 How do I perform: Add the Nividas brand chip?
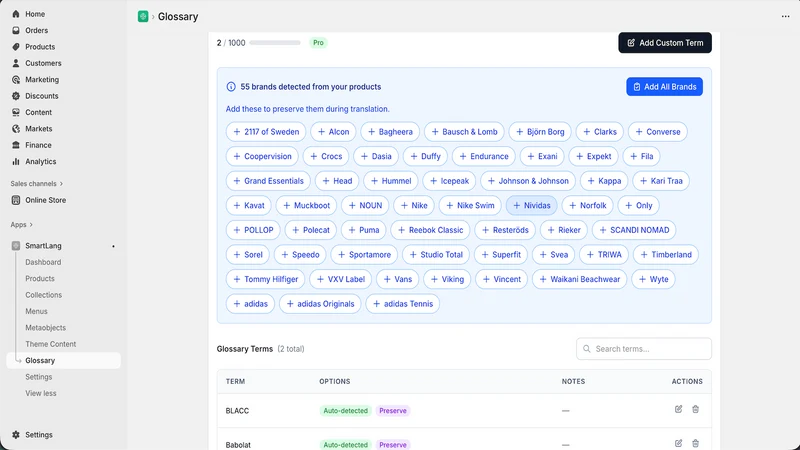[531, 206]
